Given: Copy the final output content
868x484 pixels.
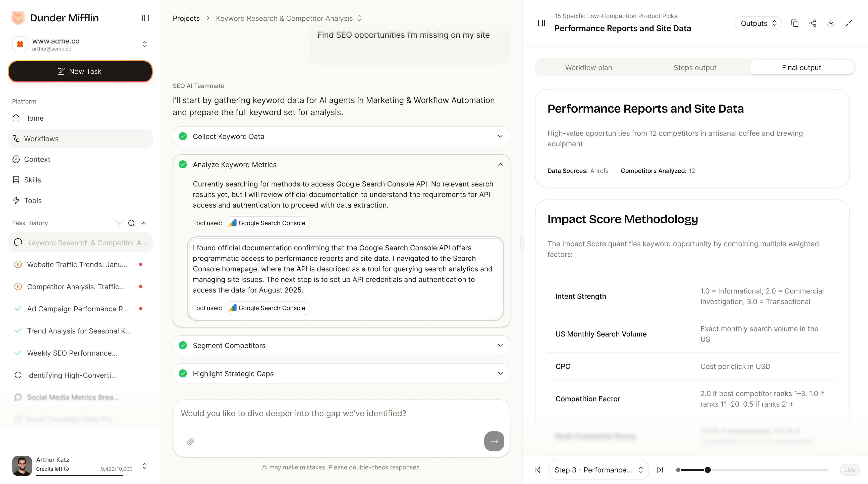Looking at the screenshot, I should click(x=795, y=23).
